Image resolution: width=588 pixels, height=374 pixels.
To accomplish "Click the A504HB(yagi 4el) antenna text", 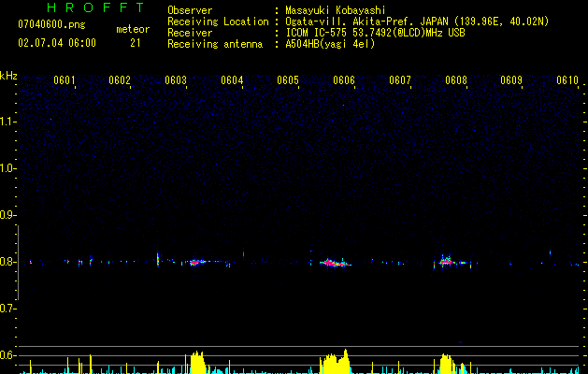I will point(330,44).
